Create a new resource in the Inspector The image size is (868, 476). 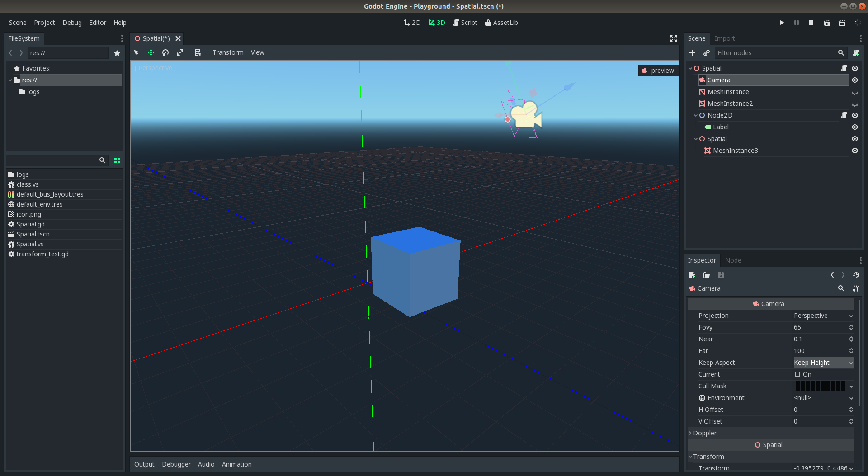tap(692, 275)
